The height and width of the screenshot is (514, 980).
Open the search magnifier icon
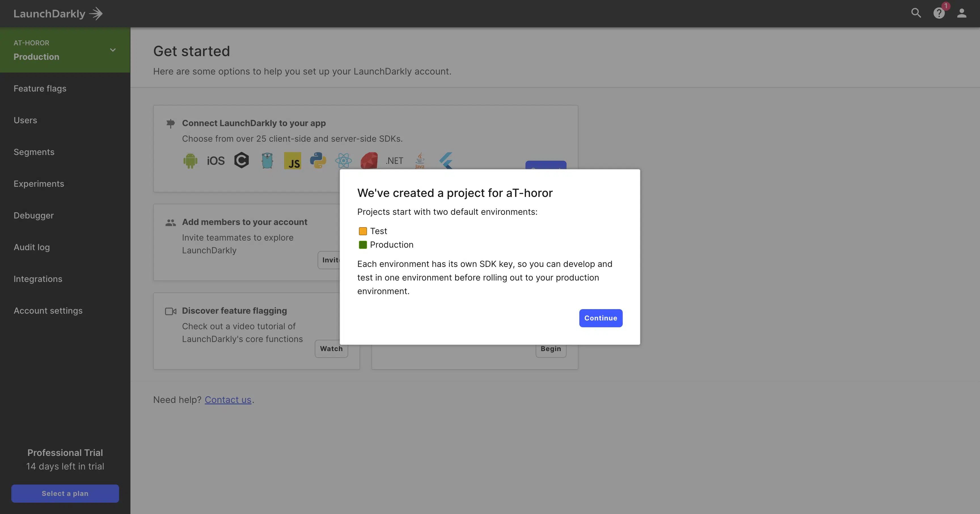[916, 13]
